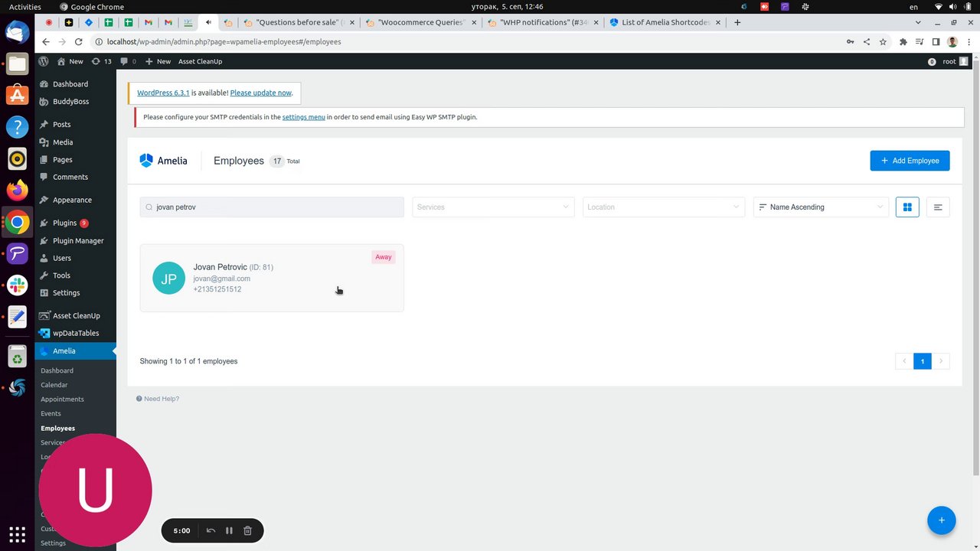The height and width of the screenshot is (551, 980).
Task: Open Settings in the WordPress sidebar
Action: click(66, 293)
